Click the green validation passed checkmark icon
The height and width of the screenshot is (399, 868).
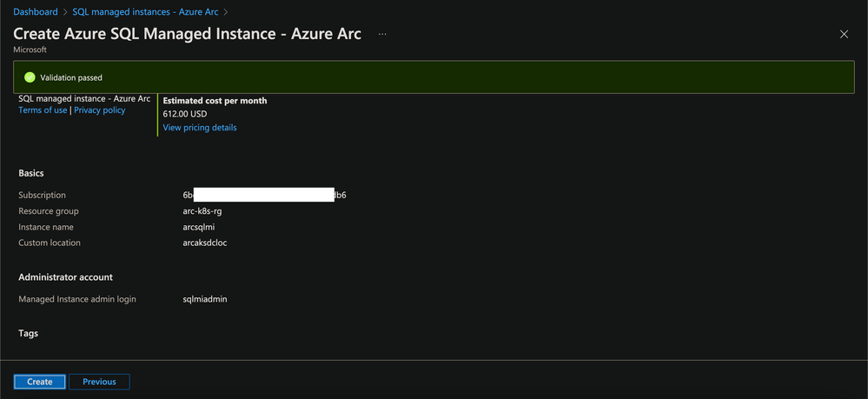(30, 77)
